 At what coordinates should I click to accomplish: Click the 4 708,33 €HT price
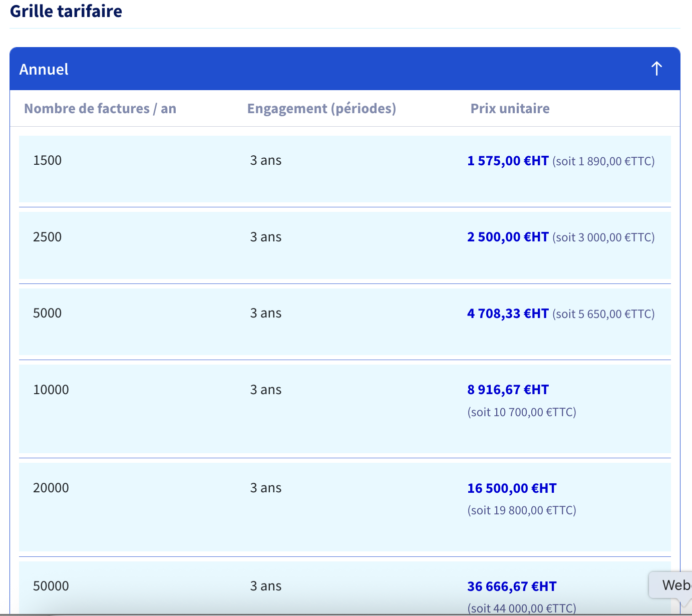click(x=508, y=314)
